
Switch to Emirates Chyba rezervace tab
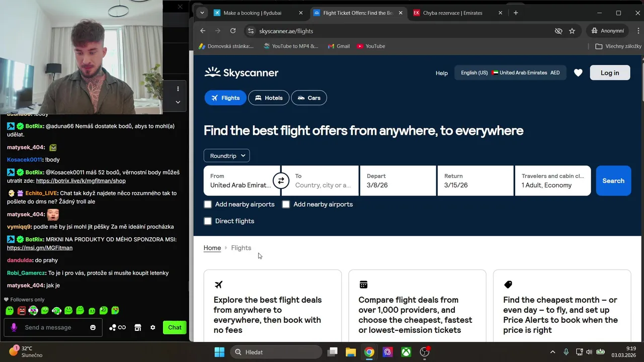point(458,13)
